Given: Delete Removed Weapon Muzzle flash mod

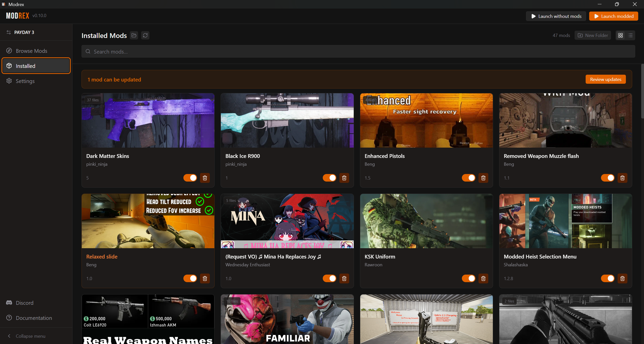Looking at the screenshot, I should (x=622, y=178).
